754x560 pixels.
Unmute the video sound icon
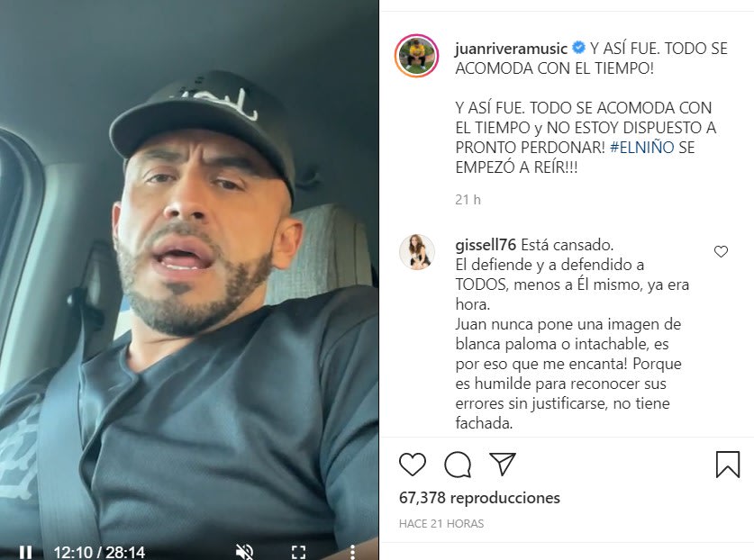tap(245, 552)
